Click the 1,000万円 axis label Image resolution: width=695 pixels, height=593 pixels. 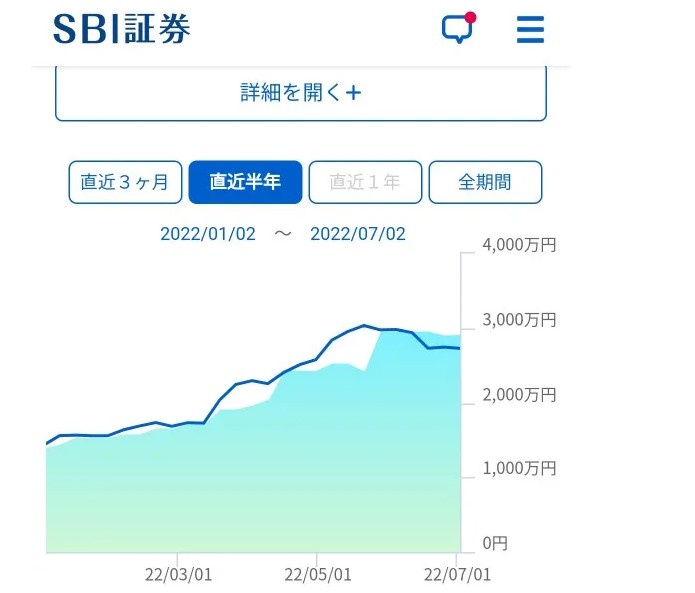(520, 468)
